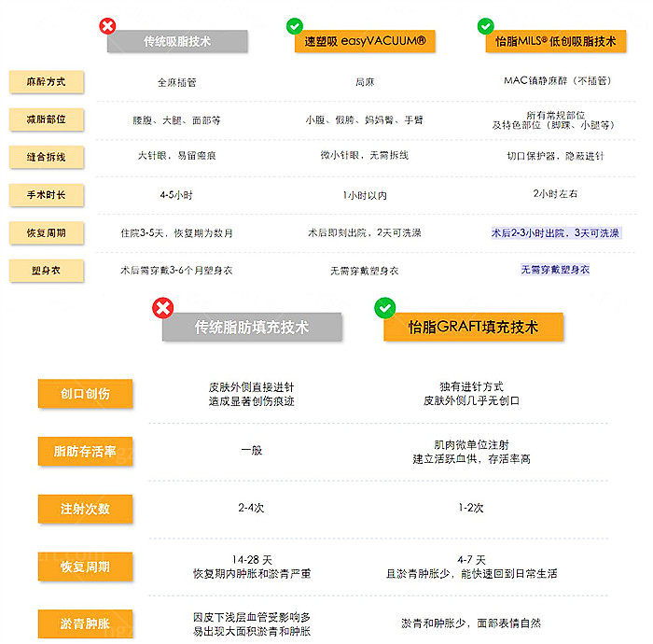Click the text 腰腹、大腿、面部等
This screenshot has width=653, height=644.
click(177, 120)
